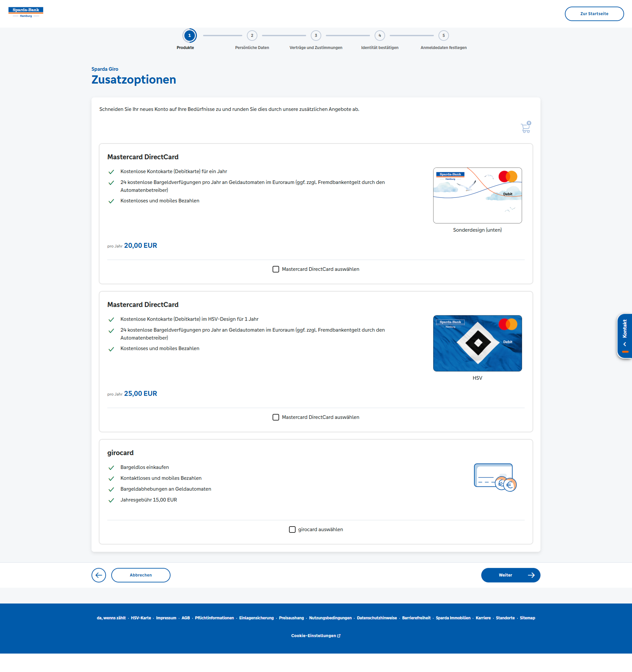Go to step 2 Persönliche Daten
This screenshot has width=632, height=672.
click(x=252, y=36)
